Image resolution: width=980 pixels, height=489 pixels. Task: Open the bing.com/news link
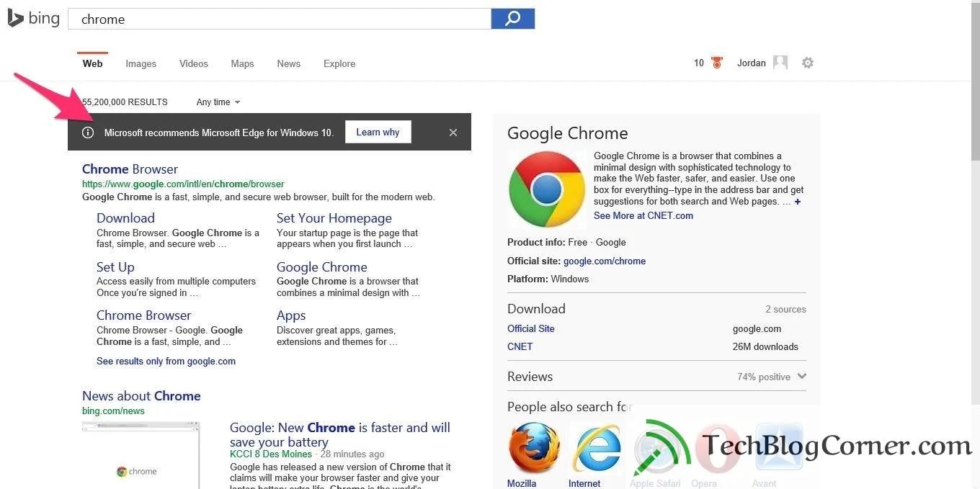113,411
